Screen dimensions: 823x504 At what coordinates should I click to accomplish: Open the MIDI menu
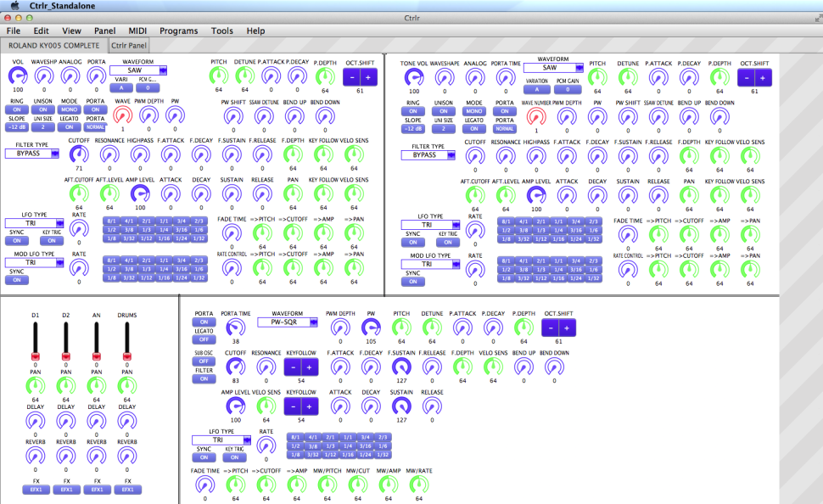point(137,31)
